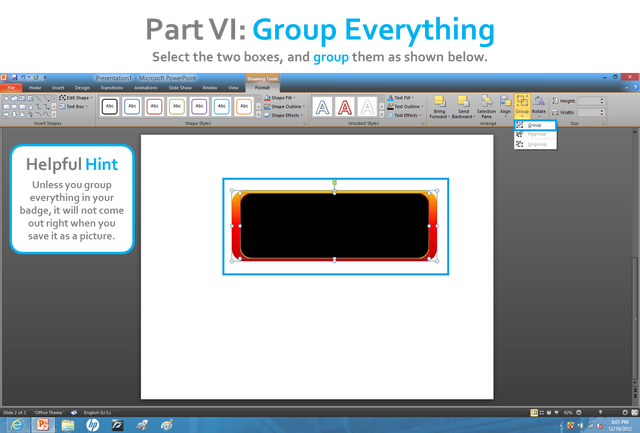This screenshot has height=433, width=640.
Task: Switch to the Animations ribbon tab
Action: point(146,88)
